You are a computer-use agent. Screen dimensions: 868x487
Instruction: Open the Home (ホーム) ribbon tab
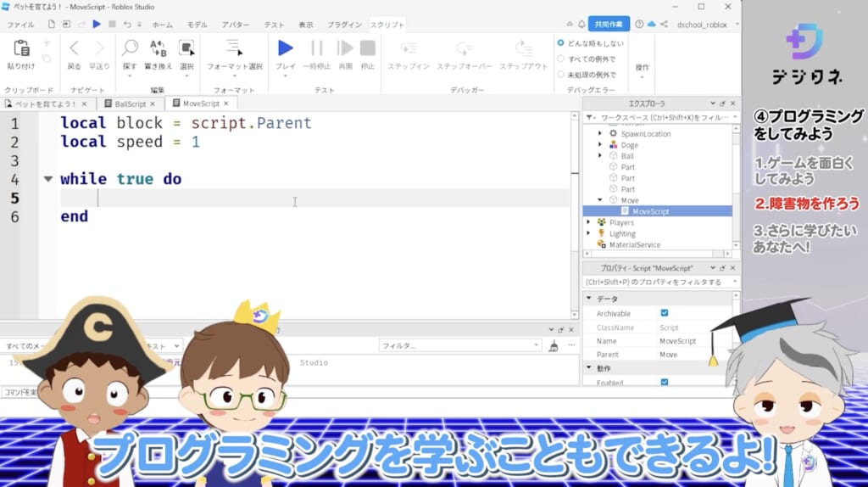pyautogui.click(x=162, y=25)
